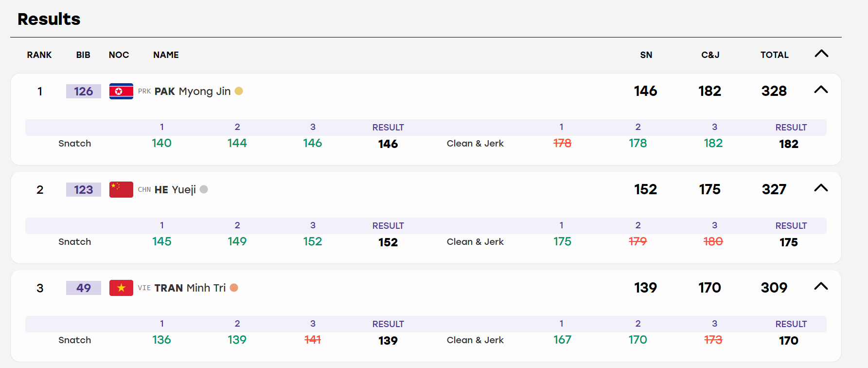The image size is (868, 368).
Task: Click bib number badge 126
Action: [84, 91]
